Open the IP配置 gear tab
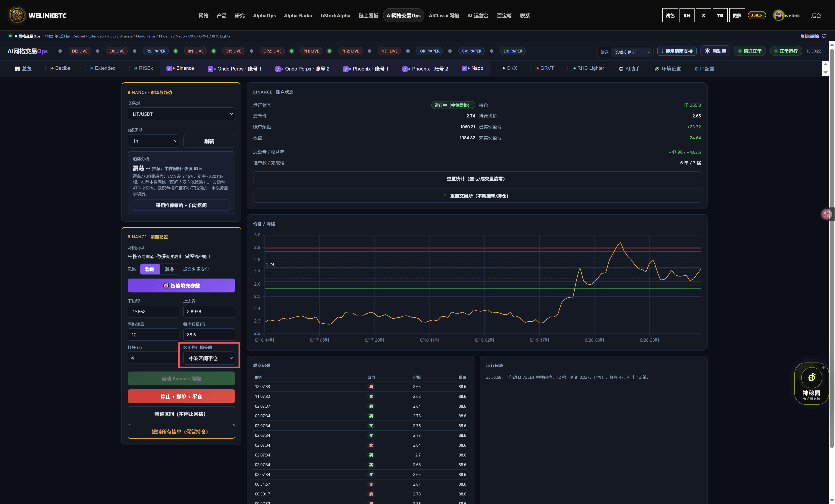This screenshot has height=504, width=835. tap(696, 69)
